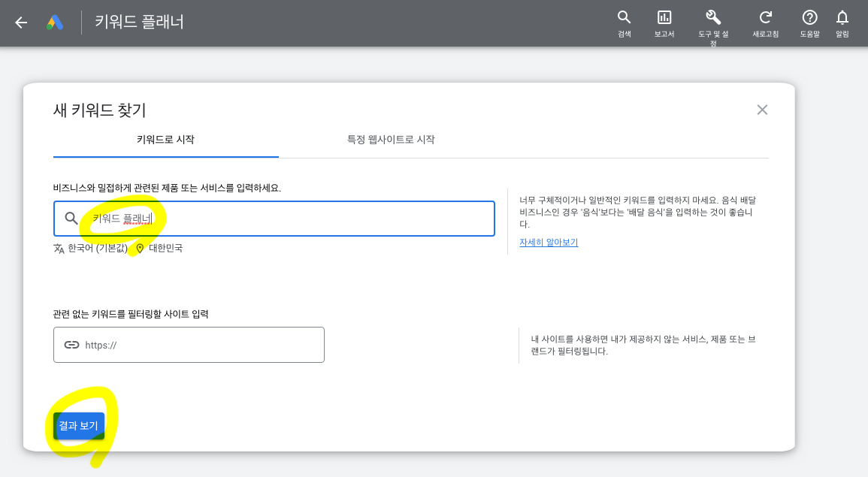This screenshot has width=868, height=477.
Task: Open the 도움말 help icon
Action: point(810,24)
